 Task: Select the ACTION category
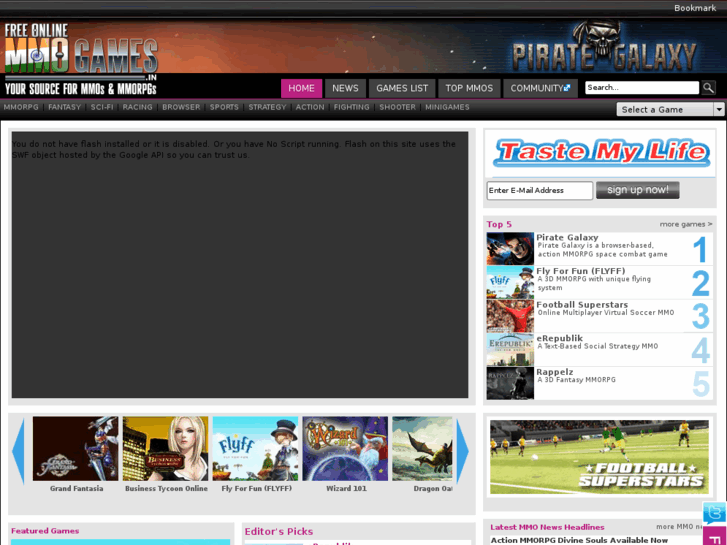310,107
